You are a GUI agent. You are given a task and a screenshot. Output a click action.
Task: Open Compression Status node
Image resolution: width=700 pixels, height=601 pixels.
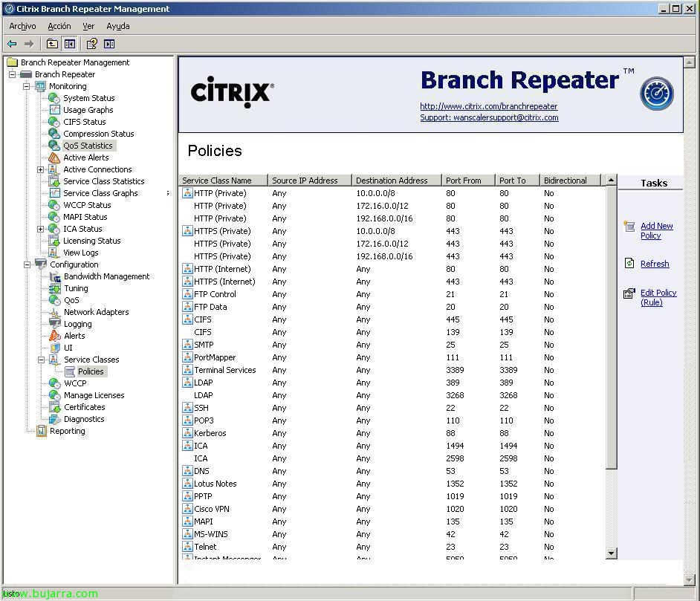(x=99, y=134)
